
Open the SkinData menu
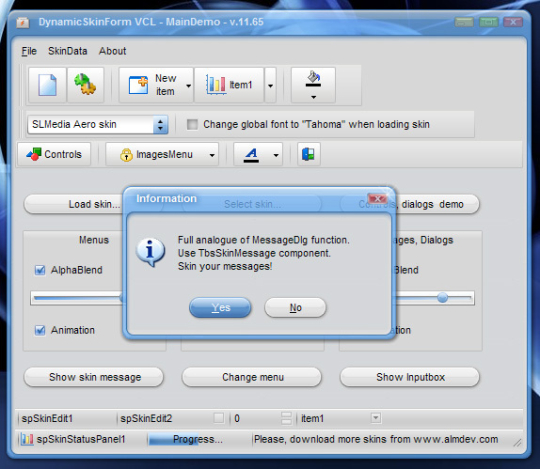pos(68,51)
